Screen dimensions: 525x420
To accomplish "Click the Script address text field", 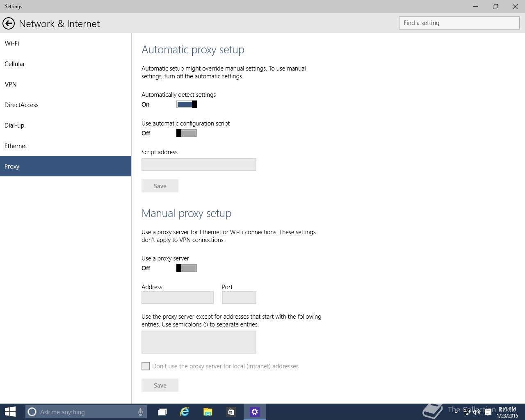I will tap(199, 164).
